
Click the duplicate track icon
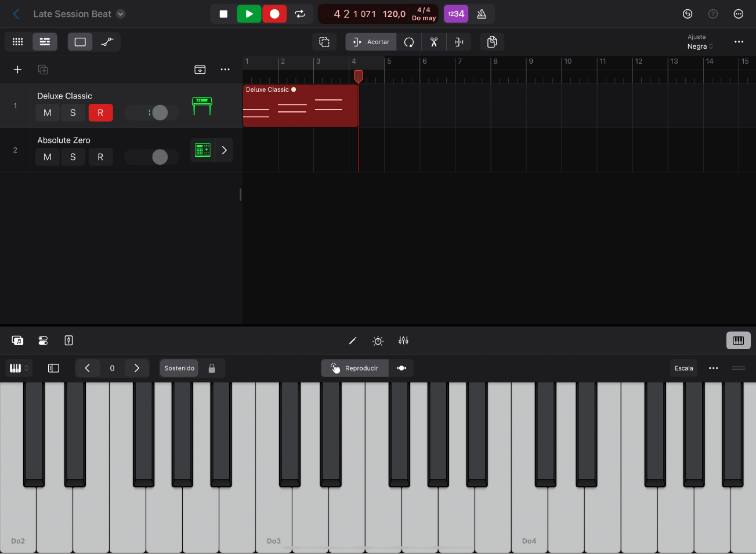[43, 70]
